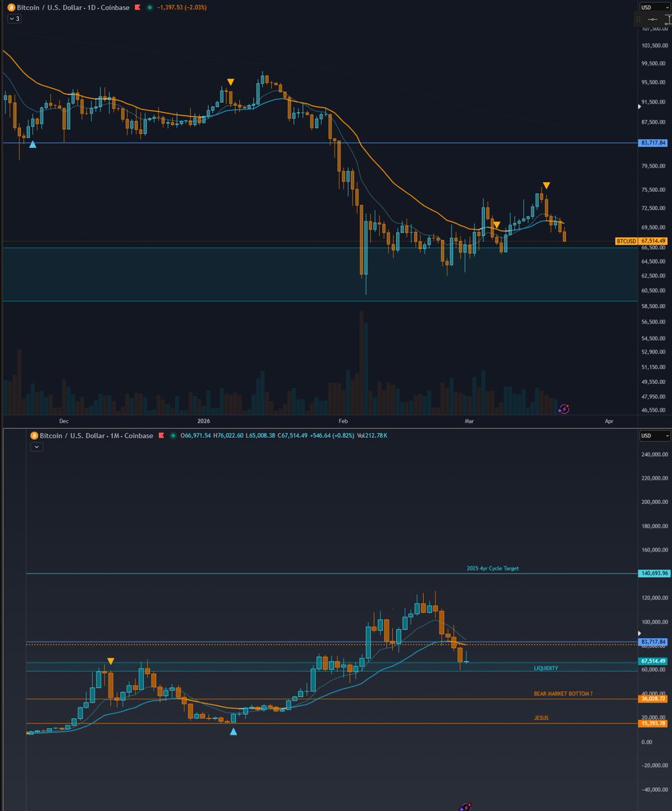This screenshot has width=672, height=811.
Task: Grab the floating drawing toolbar drag handle
Action: (x=638, y=19)
